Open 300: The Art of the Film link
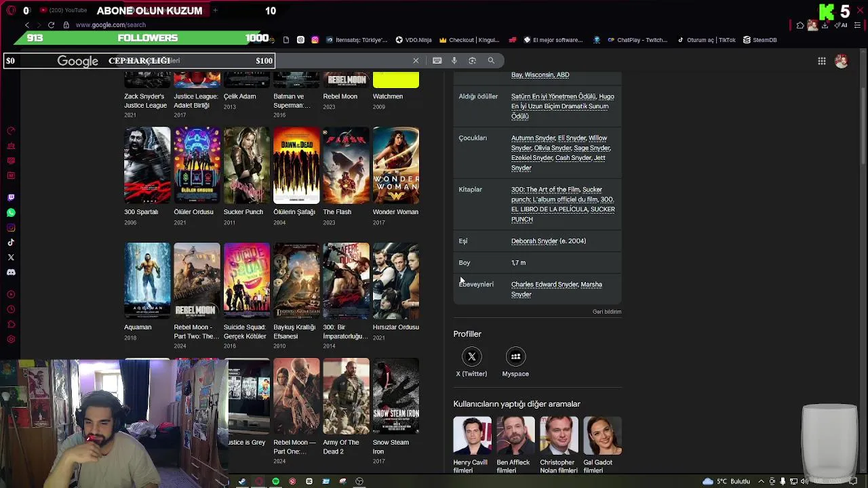 [x=545, y=190]
